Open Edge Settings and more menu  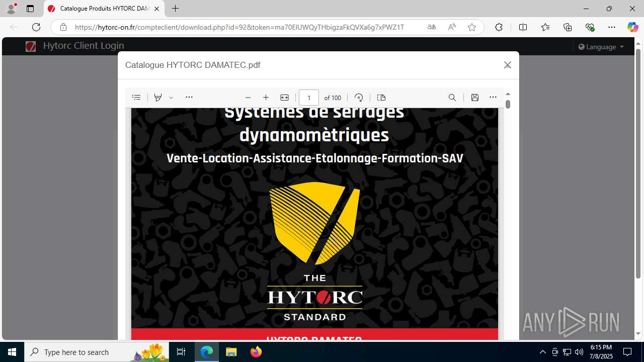pos(612,27)
